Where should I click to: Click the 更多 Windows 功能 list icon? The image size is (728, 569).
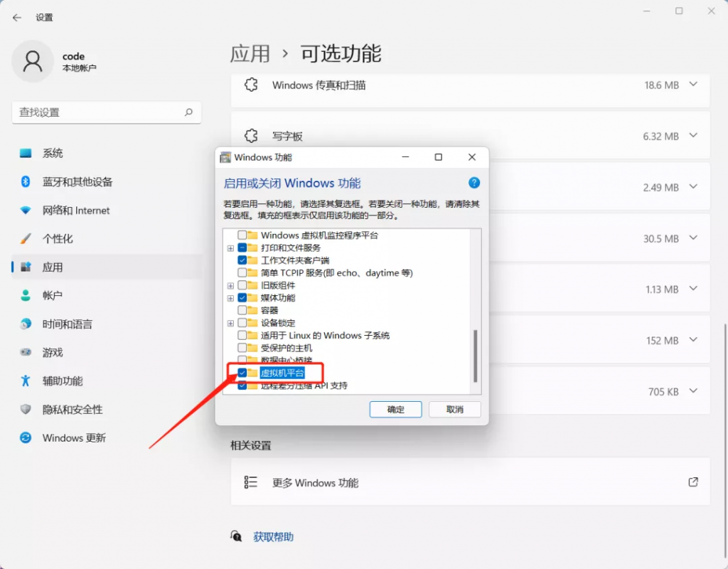pyautogui.click(x=251, y=482)
